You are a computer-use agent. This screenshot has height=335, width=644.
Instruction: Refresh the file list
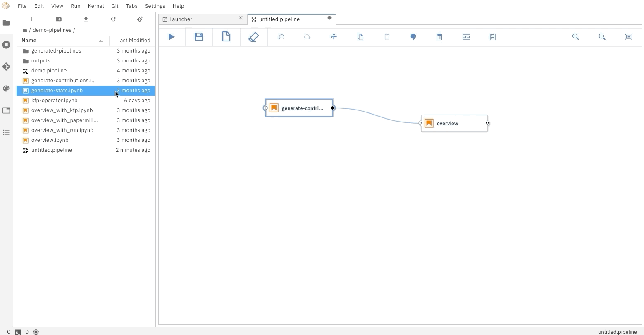113,19
